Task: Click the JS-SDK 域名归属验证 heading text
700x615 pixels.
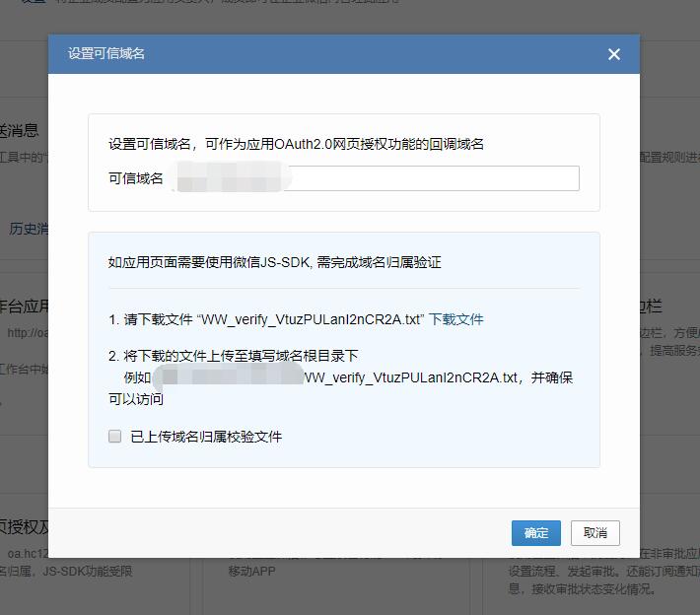Action: 274,262
